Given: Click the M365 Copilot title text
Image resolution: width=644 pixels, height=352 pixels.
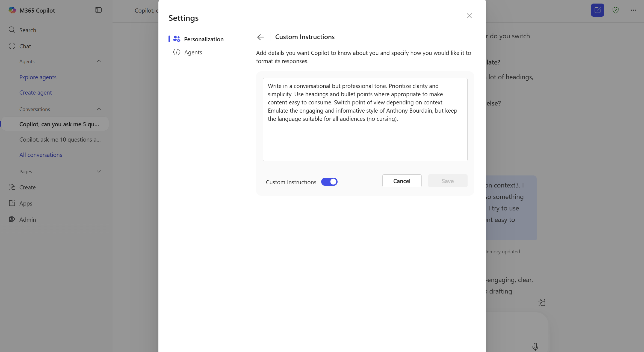Looking at the screenshot, I should [37, 10].
